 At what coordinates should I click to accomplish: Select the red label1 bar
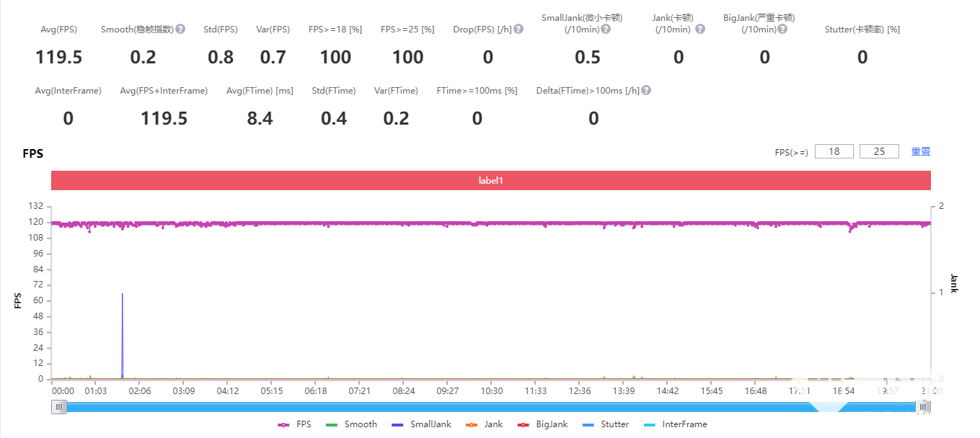tap(490, 181)
